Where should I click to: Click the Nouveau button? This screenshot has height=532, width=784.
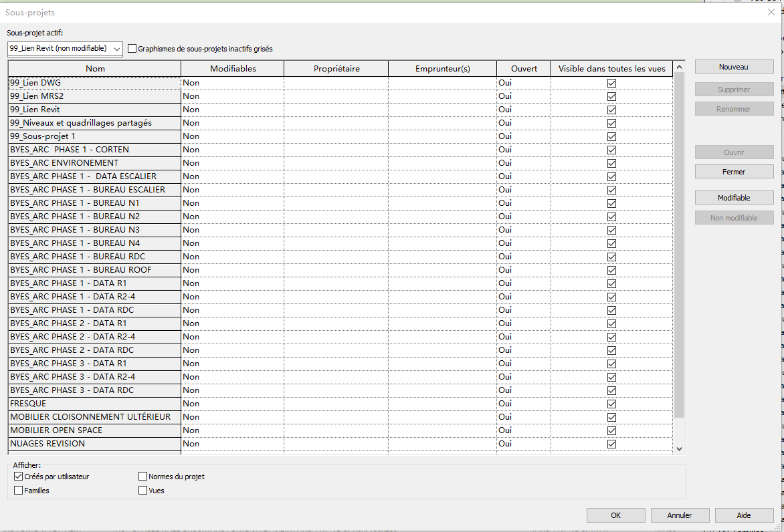(x=734, y=67)
